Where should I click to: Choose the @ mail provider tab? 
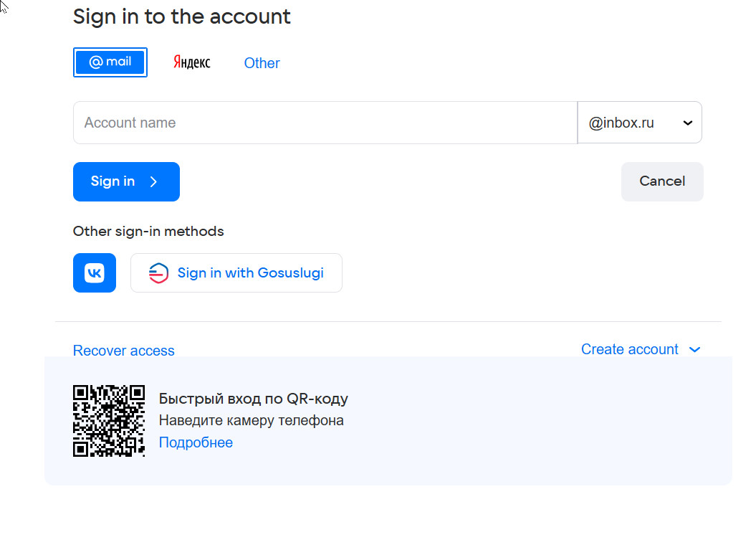[110, 62]
